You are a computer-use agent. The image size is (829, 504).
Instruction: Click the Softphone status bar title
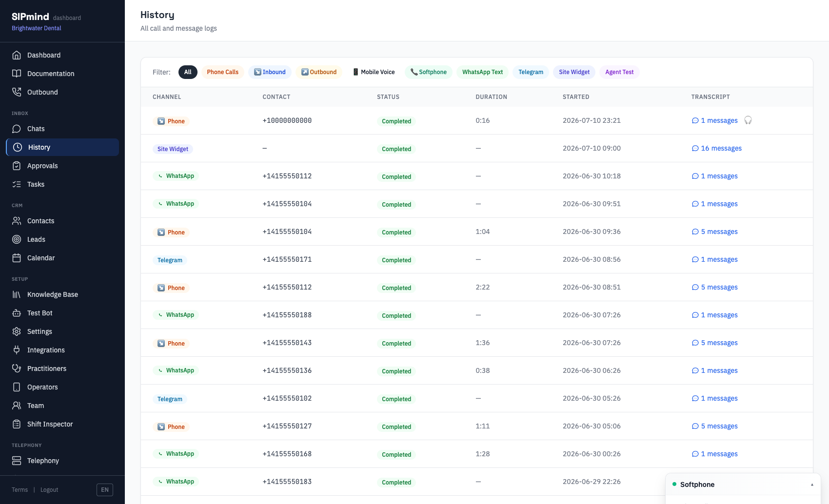coord(697,485)
